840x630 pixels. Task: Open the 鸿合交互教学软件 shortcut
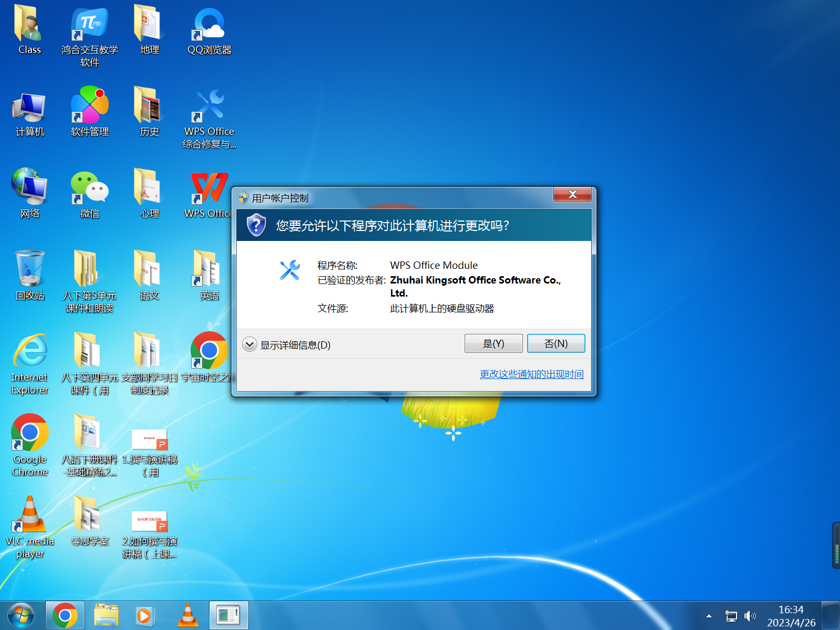click(x=90, y=36)
